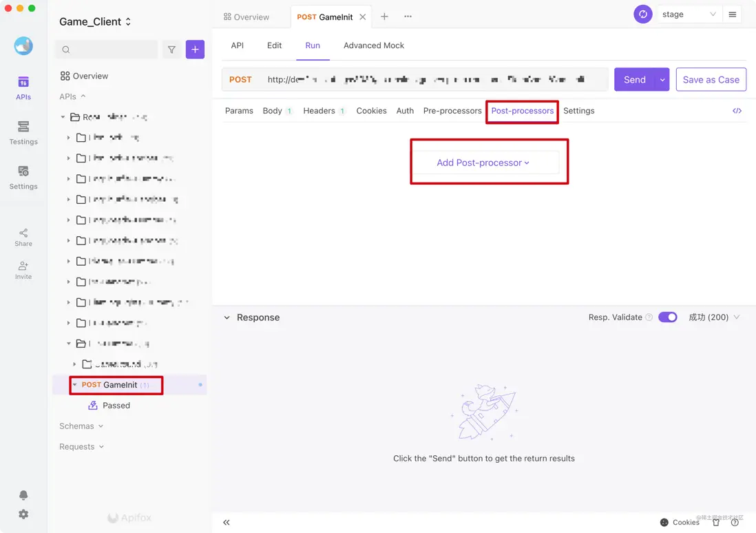Click the filter icon beside search
This screenshot has height=533, width=756.
point(171,50)
